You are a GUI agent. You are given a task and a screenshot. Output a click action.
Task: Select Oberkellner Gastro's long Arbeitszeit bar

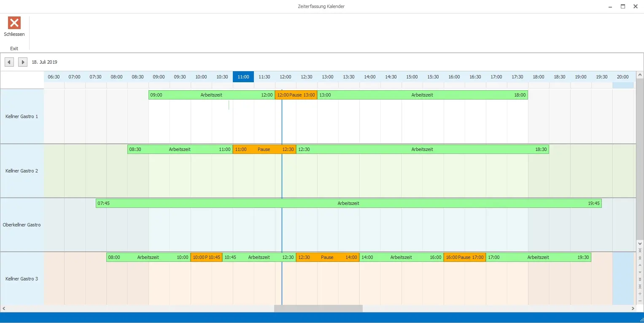tap(349, 203)
